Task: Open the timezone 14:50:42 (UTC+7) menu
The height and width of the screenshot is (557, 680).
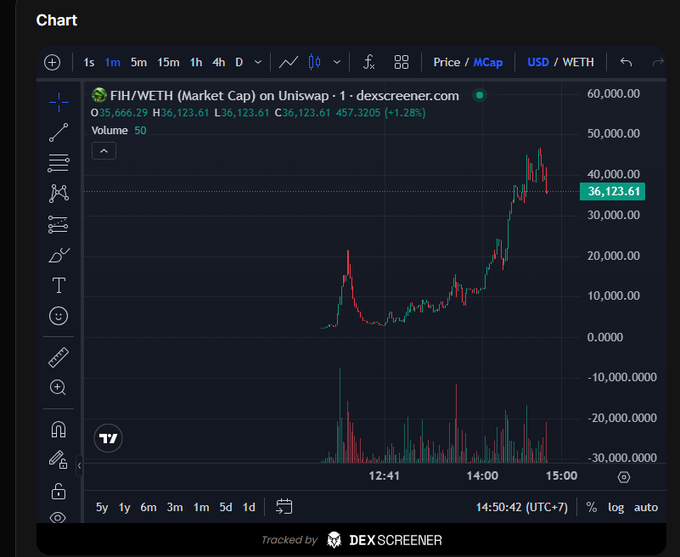Action: click(522, 507)
